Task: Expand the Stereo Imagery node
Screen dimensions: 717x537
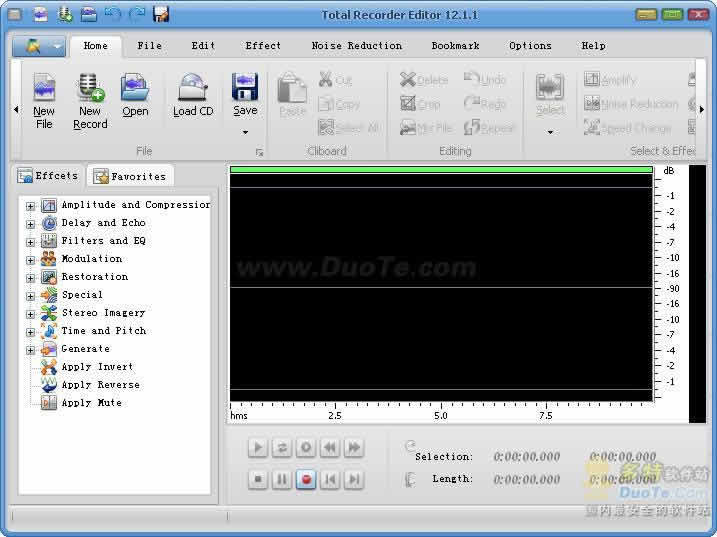Action: (30, 314)
